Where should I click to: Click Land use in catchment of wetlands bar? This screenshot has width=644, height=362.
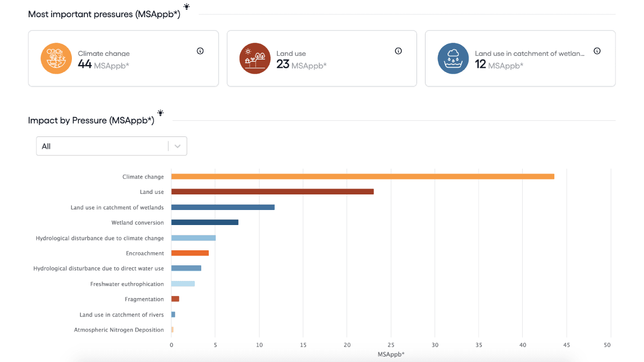(x=223, y=207)
